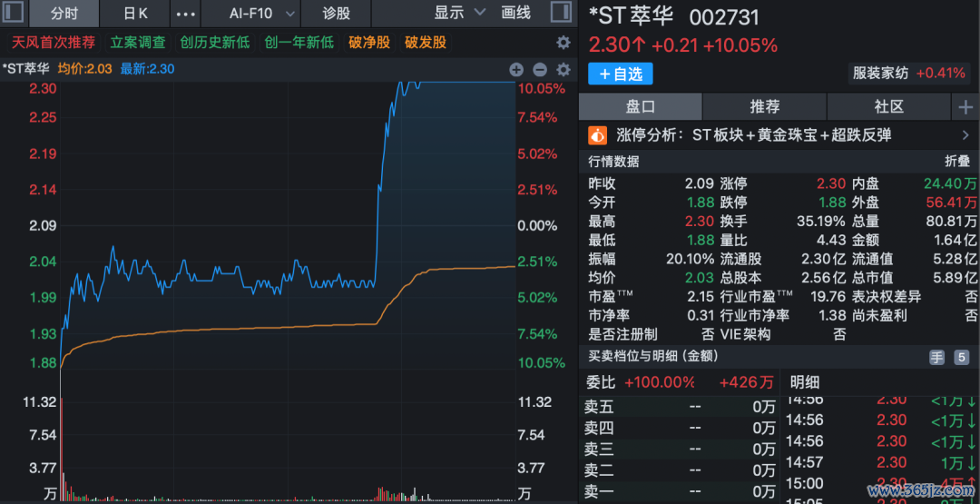Toggle the 5 levels depth button
Viewport: 980px width, 504px height.
click(x=961, y=358)
